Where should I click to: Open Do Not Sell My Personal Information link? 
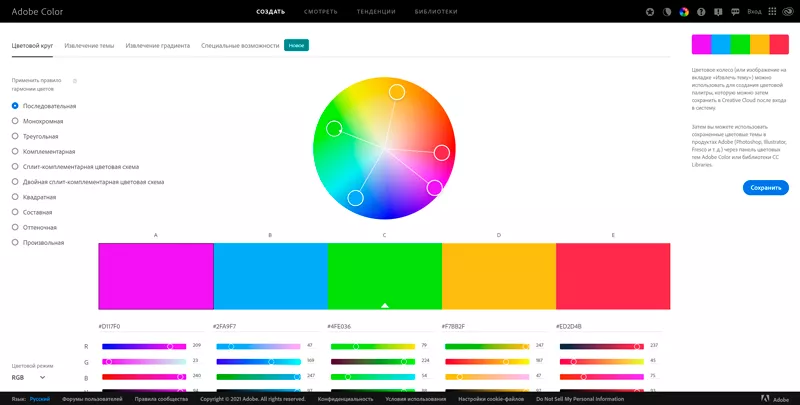[580, 399]
